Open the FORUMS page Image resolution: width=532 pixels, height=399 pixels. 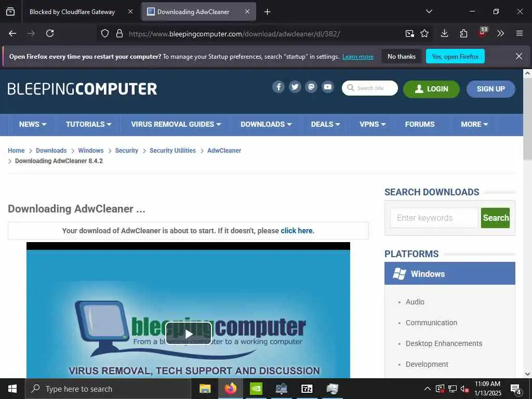pyautogui.click(x=420, y=125)
